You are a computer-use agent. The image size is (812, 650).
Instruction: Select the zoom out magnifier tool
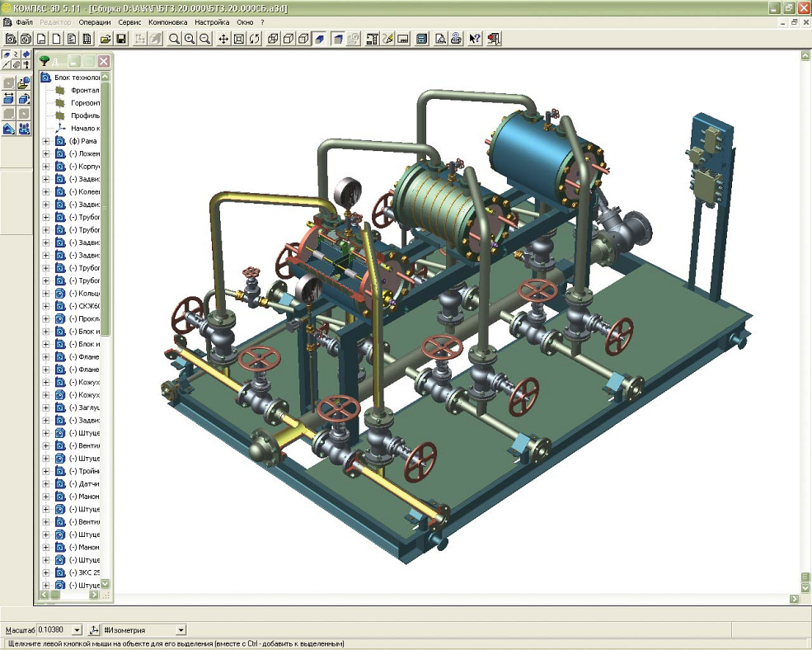coord(204,39)
